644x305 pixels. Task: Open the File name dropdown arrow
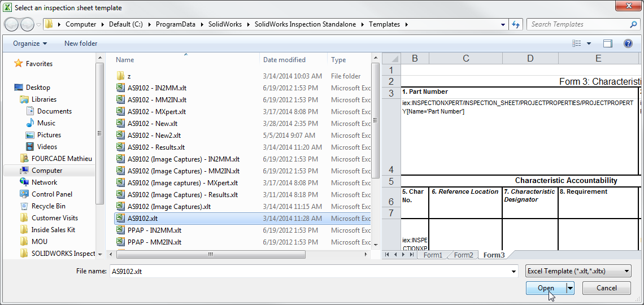514,271
